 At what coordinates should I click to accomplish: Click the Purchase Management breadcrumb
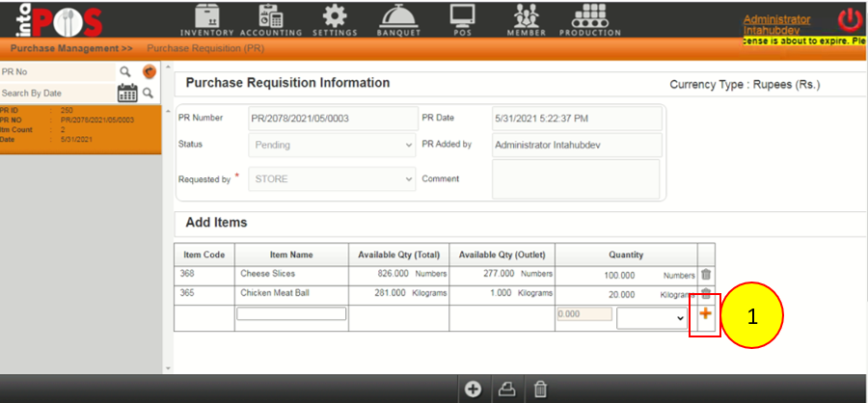(71, 47)
